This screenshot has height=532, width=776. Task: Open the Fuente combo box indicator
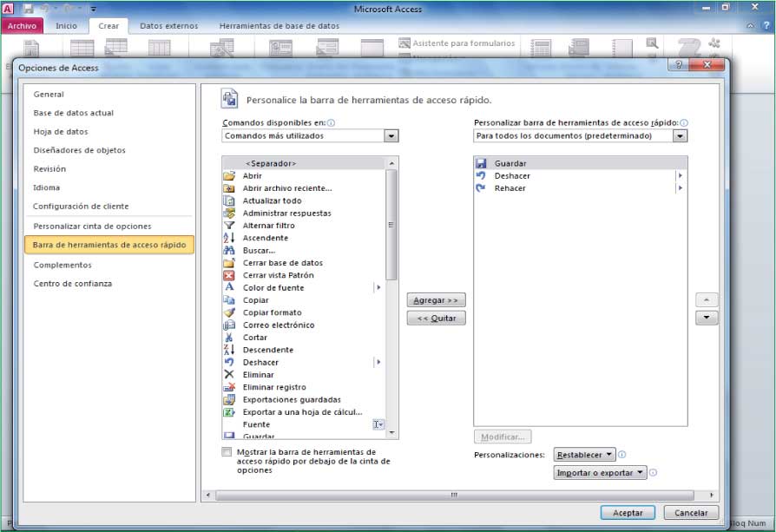coord(378,424)
